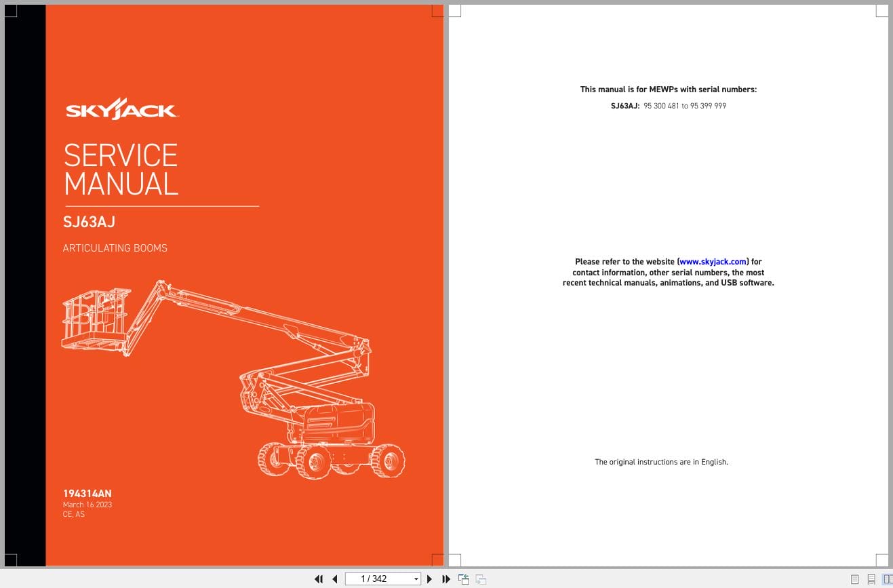Switch to single page layout
Viewport: 893px width, 588px height.
point(854,579)
